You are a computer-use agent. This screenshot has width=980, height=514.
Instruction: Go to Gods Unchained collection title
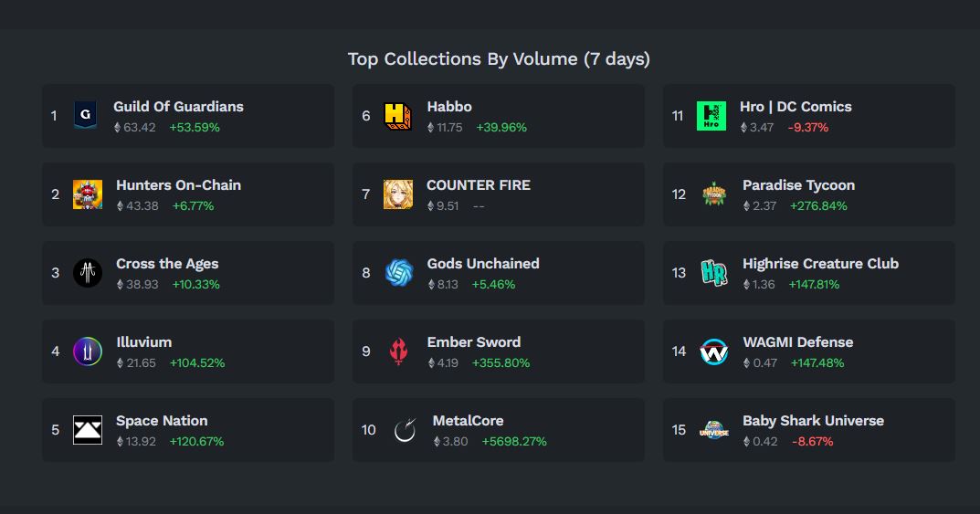click(483, 264)
